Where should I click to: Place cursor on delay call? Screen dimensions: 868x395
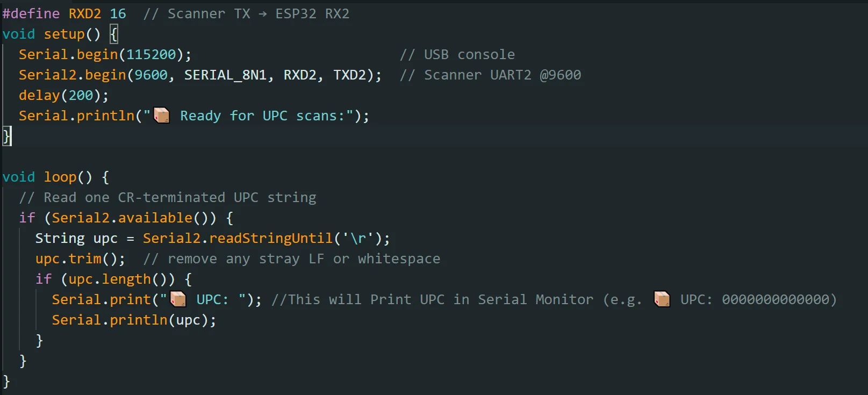coord(39,95)
